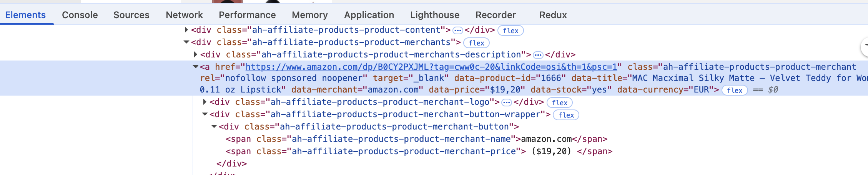Toggle flex badge on product-merchants div
The height and width of the screenshot is (175, 868).
(476, 43)
